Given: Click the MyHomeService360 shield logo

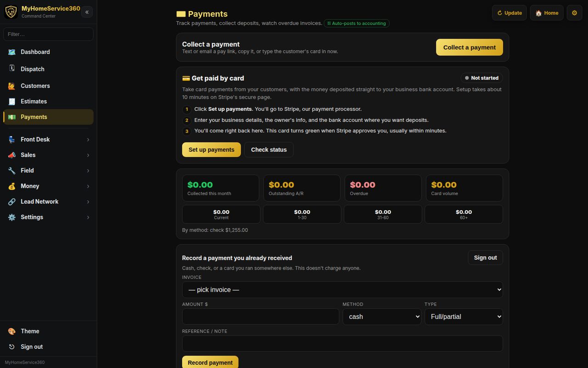Looking at the screenshot, I should (x=11, y=12).
